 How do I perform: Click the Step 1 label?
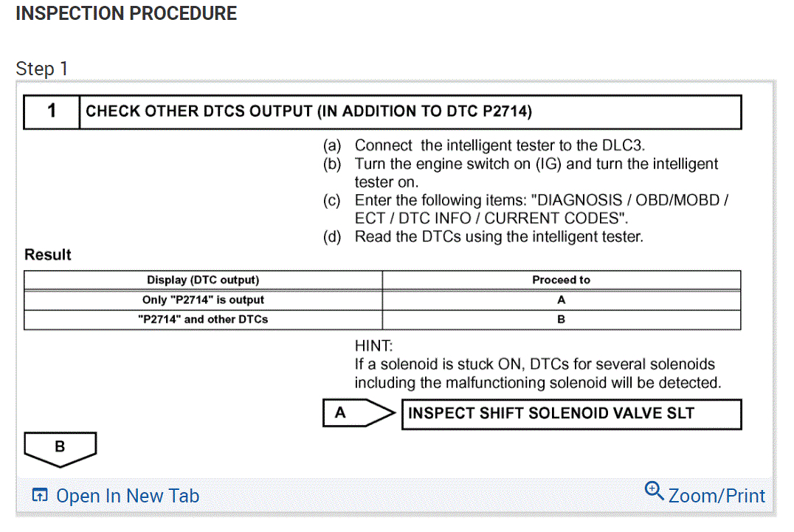(42, 69)
